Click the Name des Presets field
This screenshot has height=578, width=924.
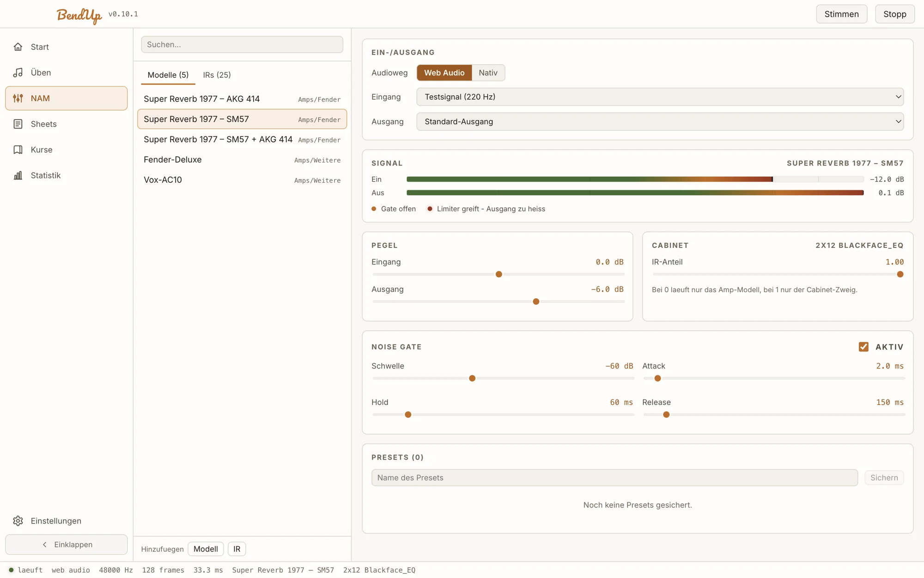click(614, 478)
